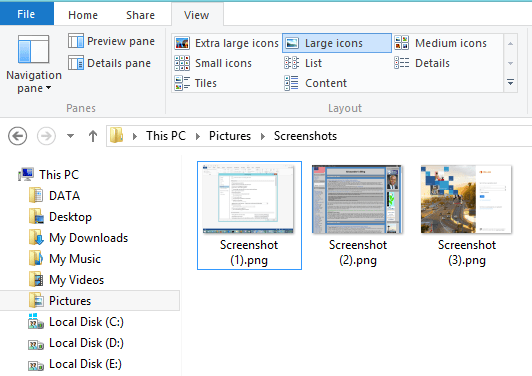The image size is (532, 376).
Task: Click the Forward navigation button
Action: point(46,136)
